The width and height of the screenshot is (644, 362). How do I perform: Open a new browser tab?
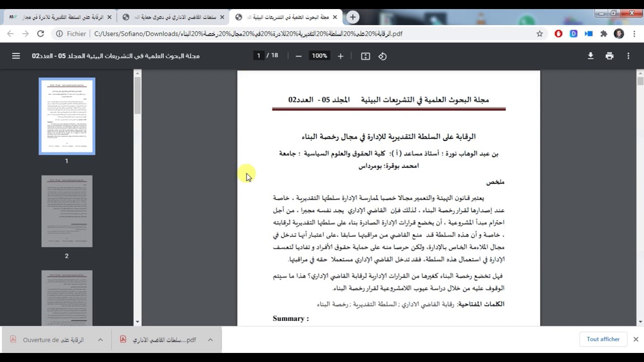tap(353, 17)
